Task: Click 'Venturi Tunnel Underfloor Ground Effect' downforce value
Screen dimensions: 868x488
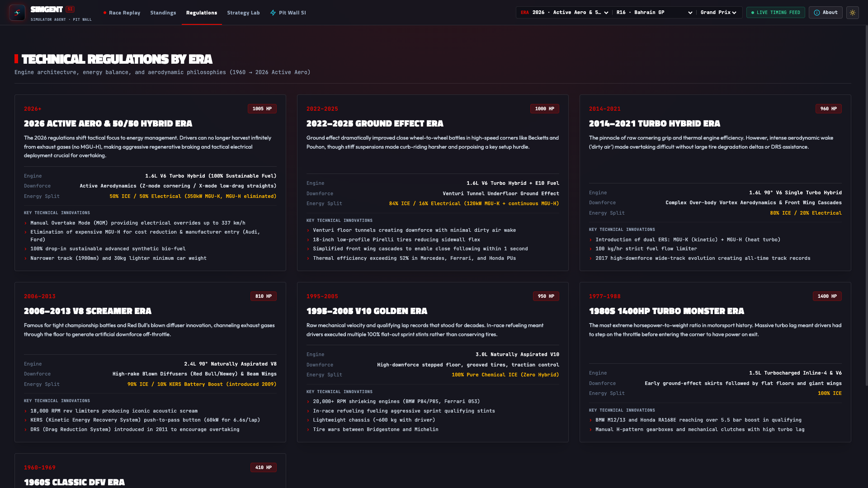Action: 501,194
